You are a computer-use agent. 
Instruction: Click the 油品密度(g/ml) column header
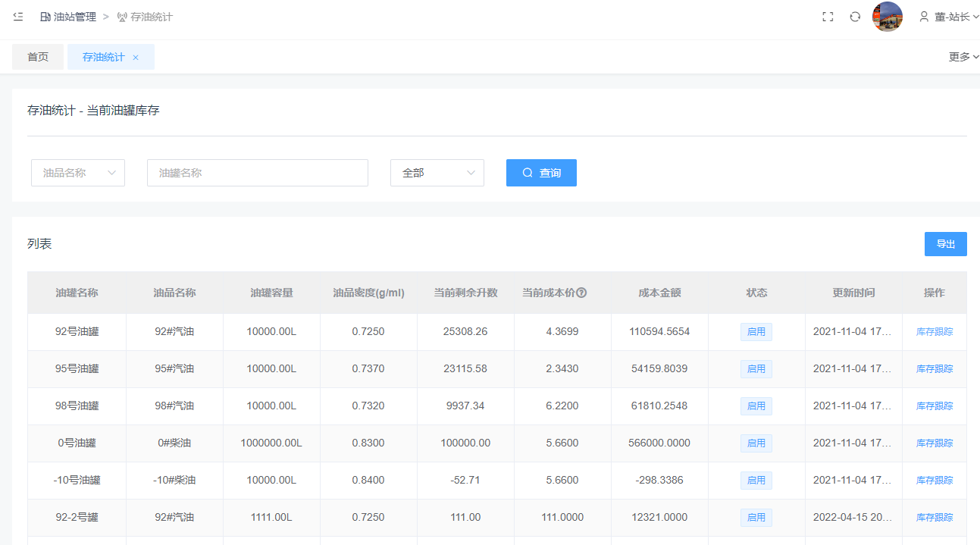[368, 293]
